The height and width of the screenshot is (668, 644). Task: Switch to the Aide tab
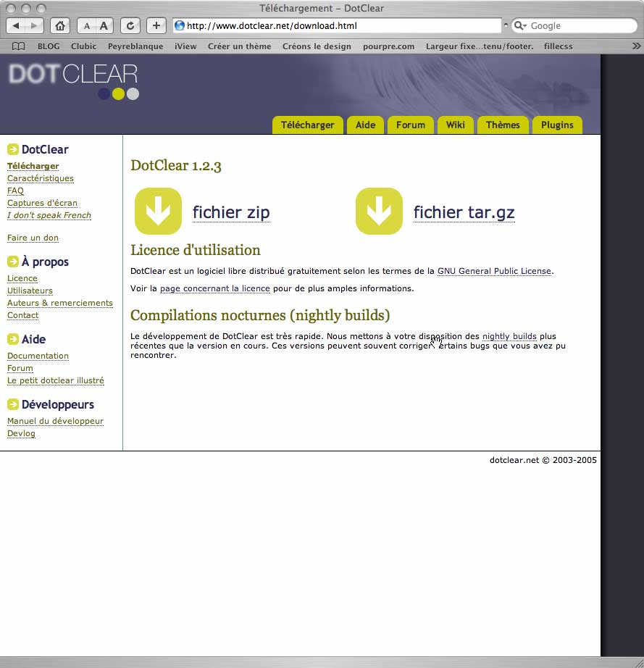point(365,125)
